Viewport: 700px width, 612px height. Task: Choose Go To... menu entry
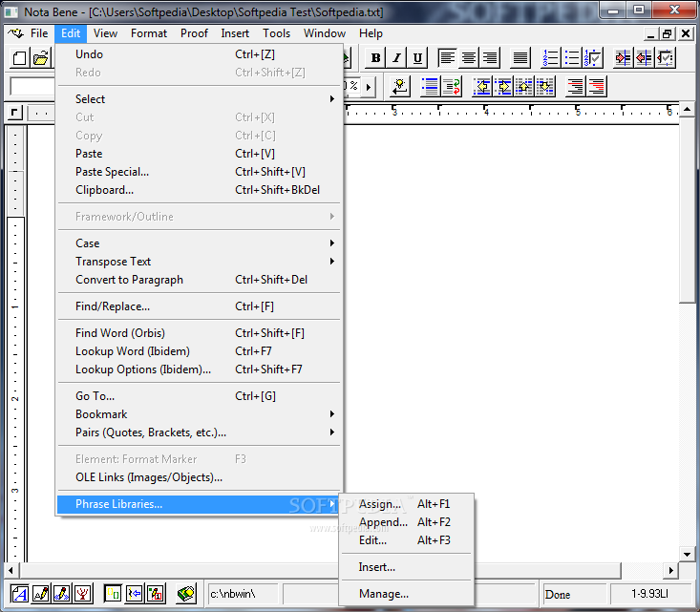pos(199,396)
